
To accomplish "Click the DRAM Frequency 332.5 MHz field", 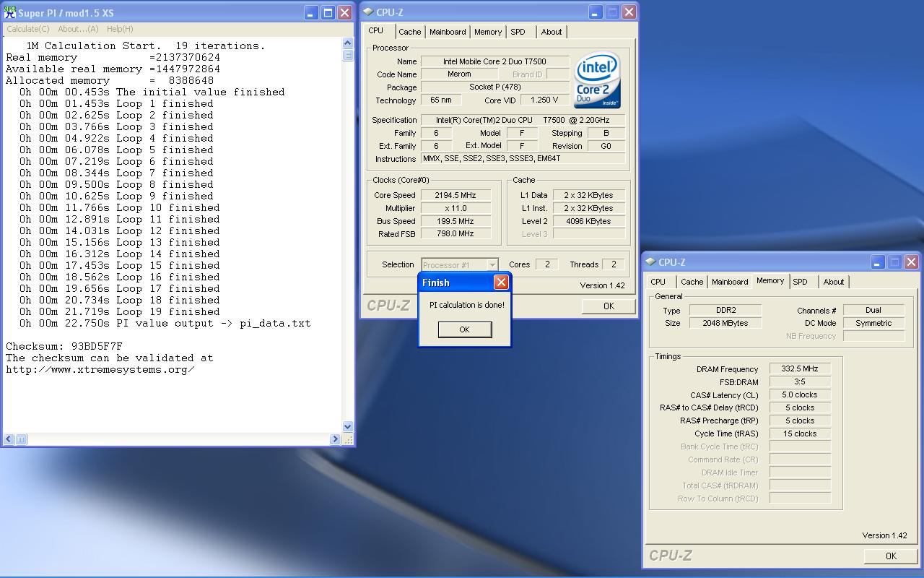I will [x=800, y=369].
